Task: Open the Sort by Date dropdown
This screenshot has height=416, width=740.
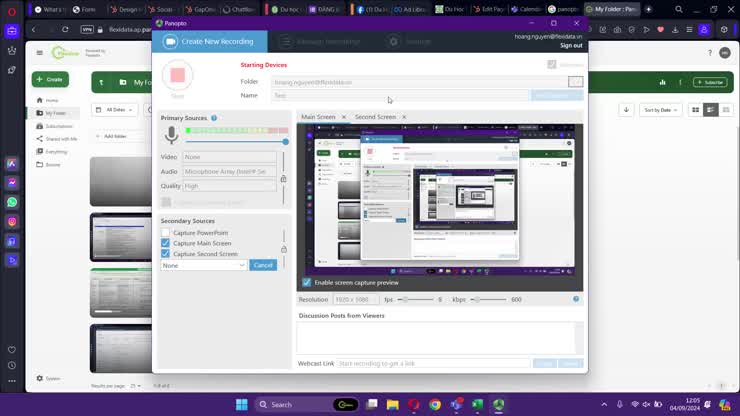Action: (x=660, y=110)
